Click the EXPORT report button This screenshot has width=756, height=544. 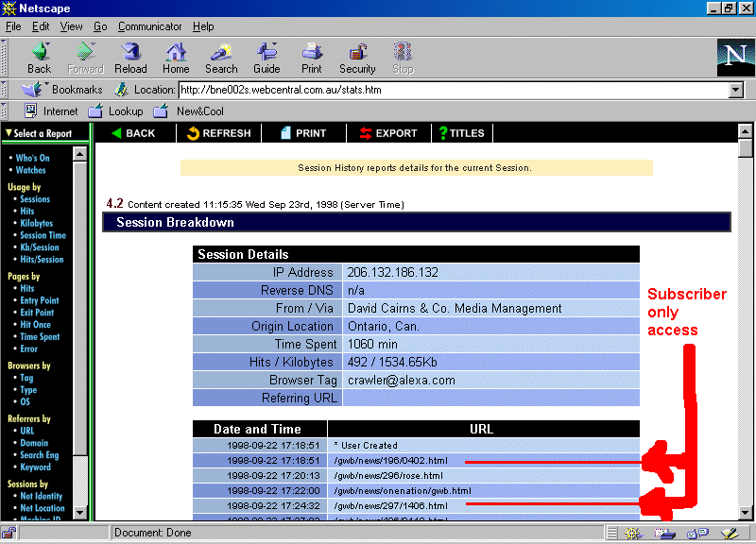[x=388, y=133]
